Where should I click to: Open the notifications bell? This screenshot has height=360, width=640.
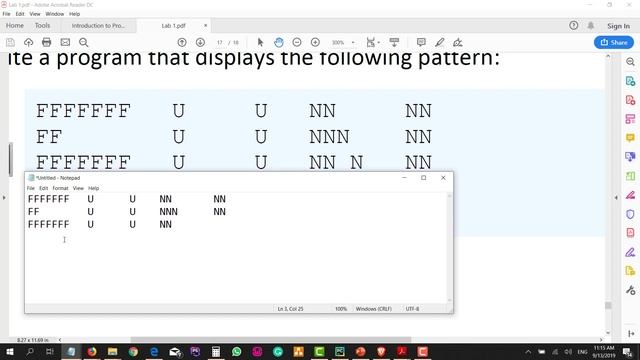[x=591, y=25]
